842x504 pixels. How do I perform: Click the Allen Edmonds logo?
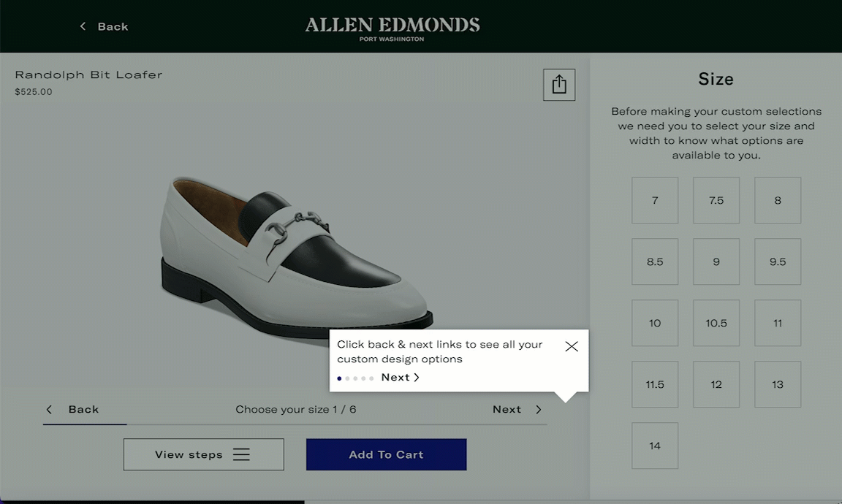tap(392, 28)
